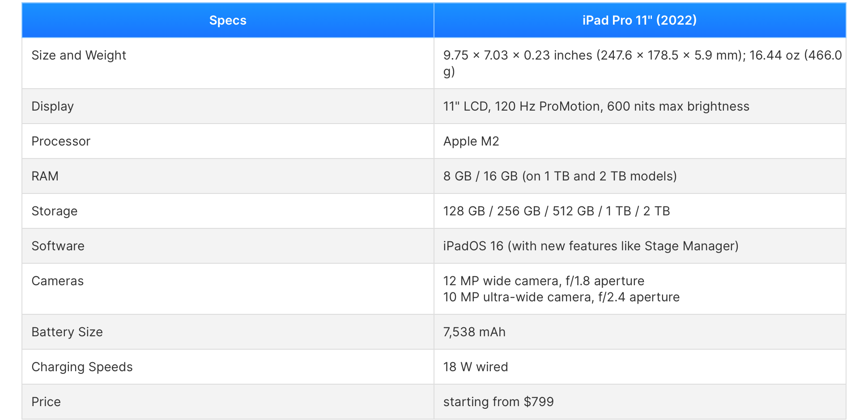Select the RAM row label
This screenshot has height=420, width=868.
click(45, 176)
